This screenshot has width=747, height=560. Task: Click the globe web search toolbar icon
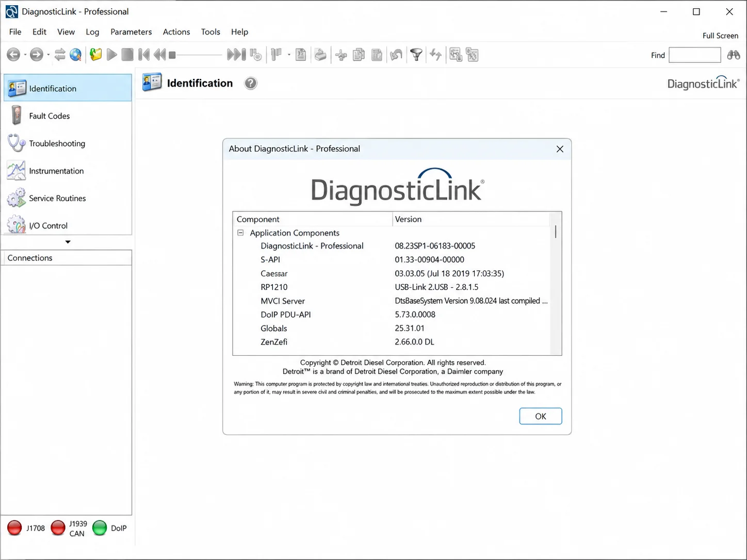[76, 55]
